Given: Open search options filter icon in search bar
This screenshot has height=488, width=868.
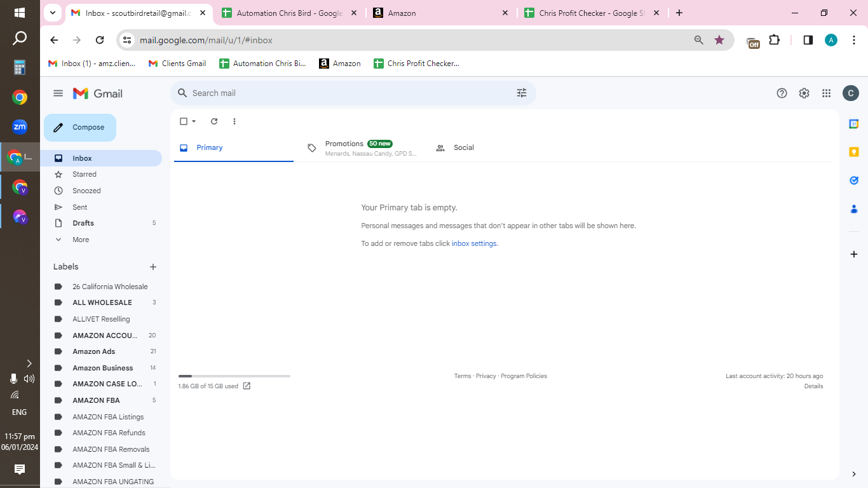Looking at the screenshot, I should [522, 93].
